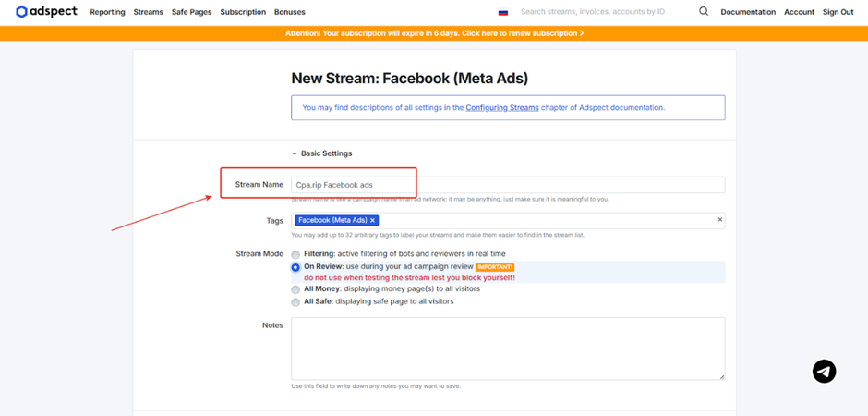Go to Safe Pages

click(191, 12)
